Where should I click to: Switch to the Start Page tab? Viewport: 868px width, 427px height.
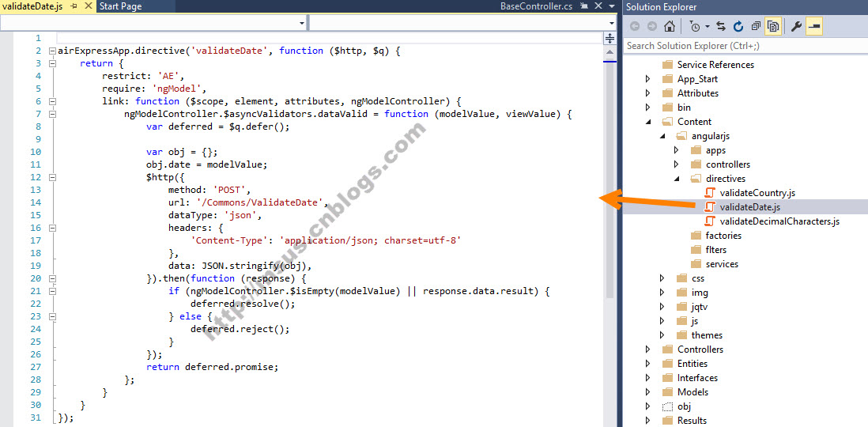coord(120,6)
